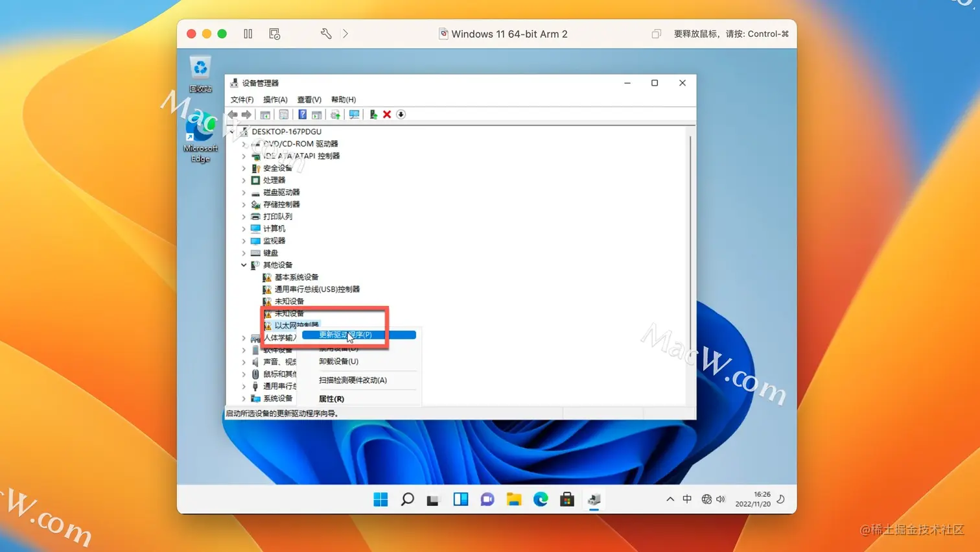Click the green-arrow add/enable device toolbar icon
Screen dimensions: 980x552
[x=373, y=115]
